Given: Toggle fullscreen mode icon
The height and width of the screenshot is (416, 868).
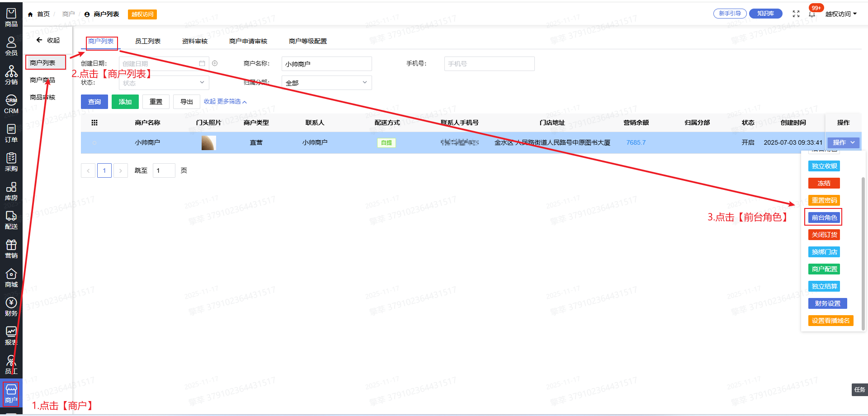Looking at the screenshot, I should pyautogui.click(x=796, y=14).
